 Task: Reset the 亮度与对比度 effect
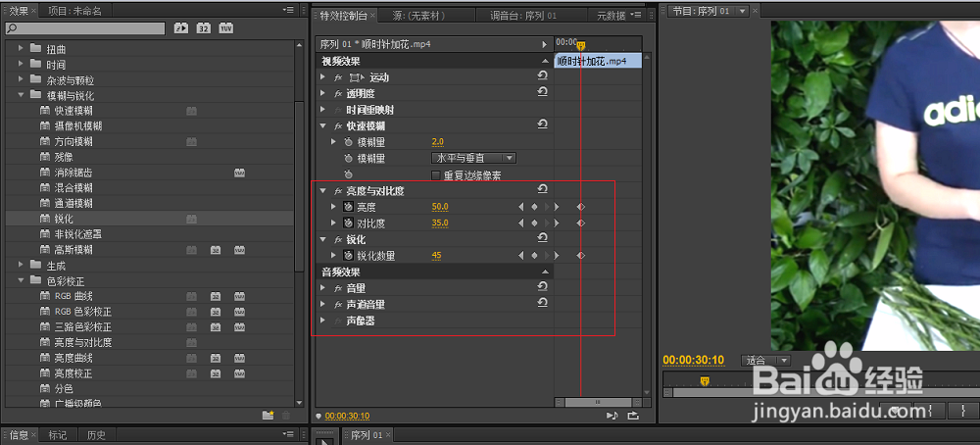(543, 189)
